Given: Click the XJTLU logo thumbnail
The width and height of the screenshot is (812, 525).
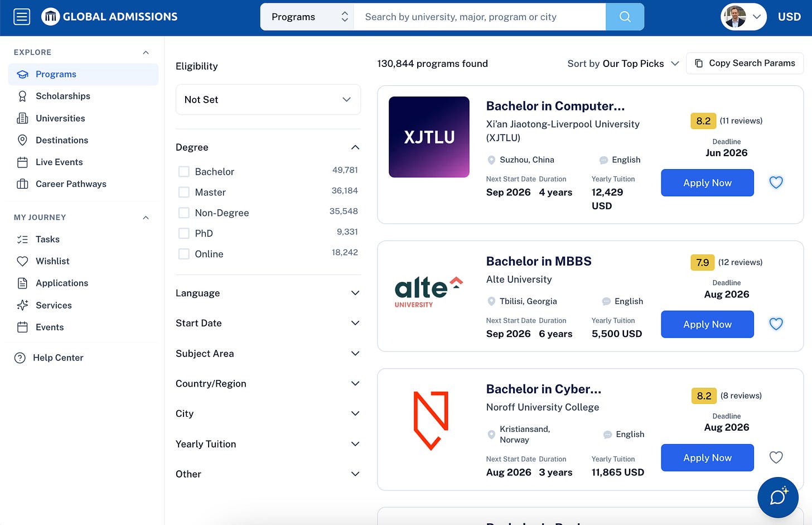Looking at the screenshot, I should pyautogui.click(x=429, y=137).
